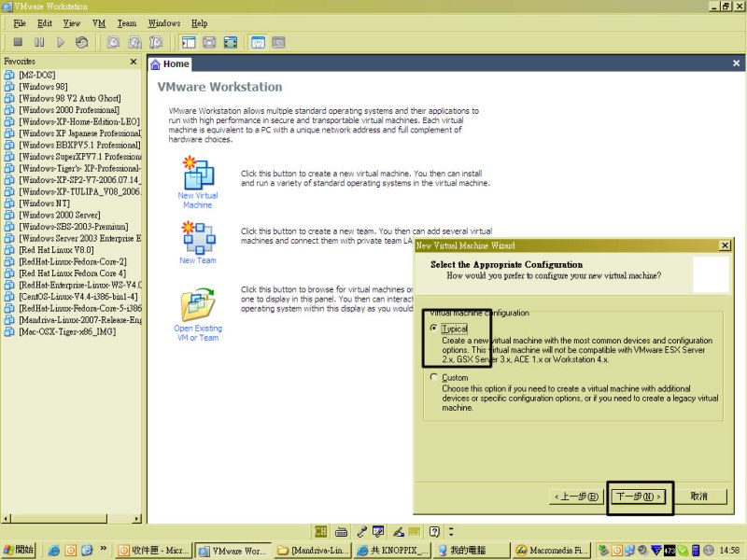747x560 pixels.
Task: Select the Typical configuration radio button
Action: pos(433,329)
